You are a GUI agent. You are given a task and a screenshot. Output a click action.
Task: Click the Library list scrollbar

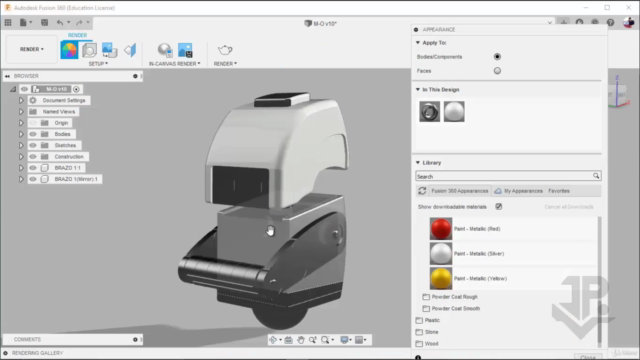pos(599,282)
